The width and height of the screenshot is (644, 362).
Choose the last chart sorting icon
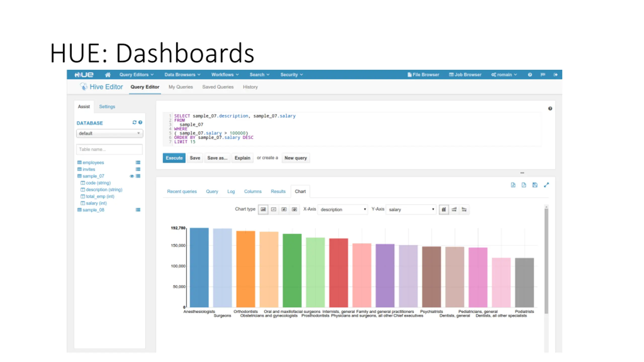click(464, 209)
